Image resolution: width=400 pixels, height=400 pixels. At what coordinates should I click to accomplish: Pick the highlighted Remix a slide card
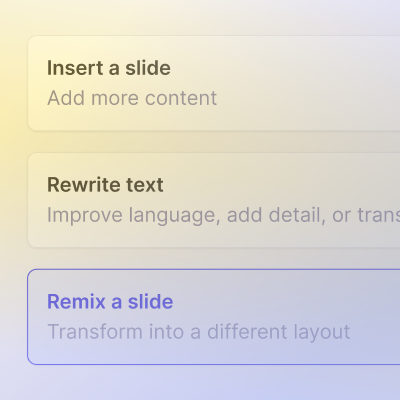(214, 317)
